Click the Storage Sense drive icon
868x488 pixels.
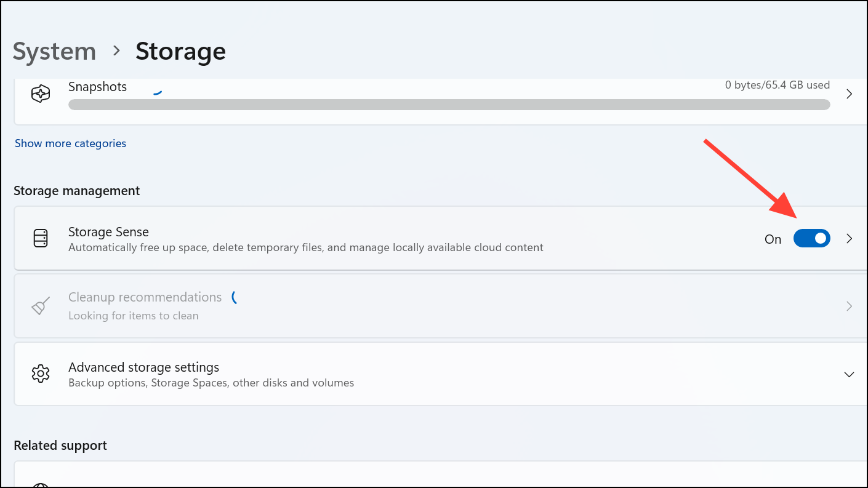[x=41, y=238]
